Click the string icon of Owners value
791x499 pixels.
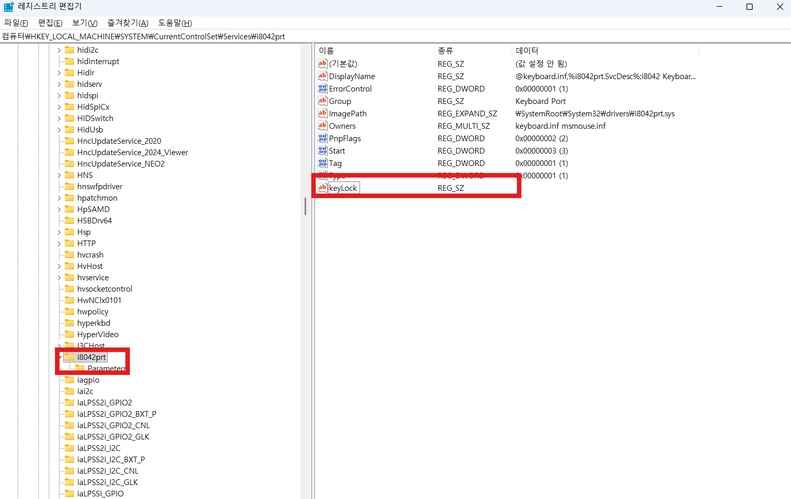[323, 126]
